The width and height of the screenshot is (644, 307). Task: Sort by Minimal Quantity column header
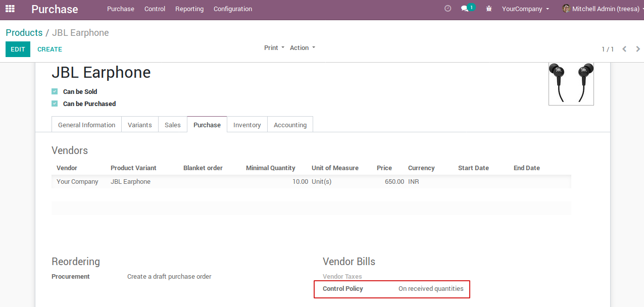[271, 168]
